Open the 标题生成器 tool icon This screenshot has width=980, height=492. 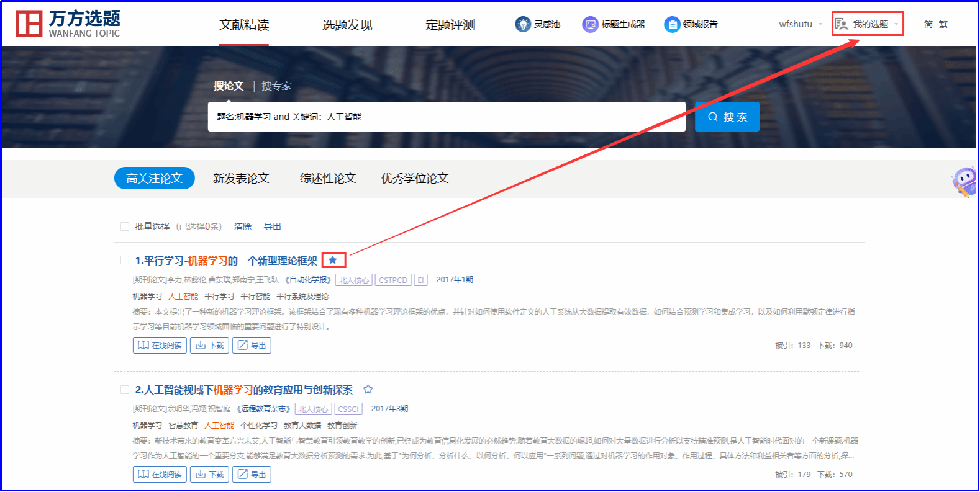click(589, 24)
